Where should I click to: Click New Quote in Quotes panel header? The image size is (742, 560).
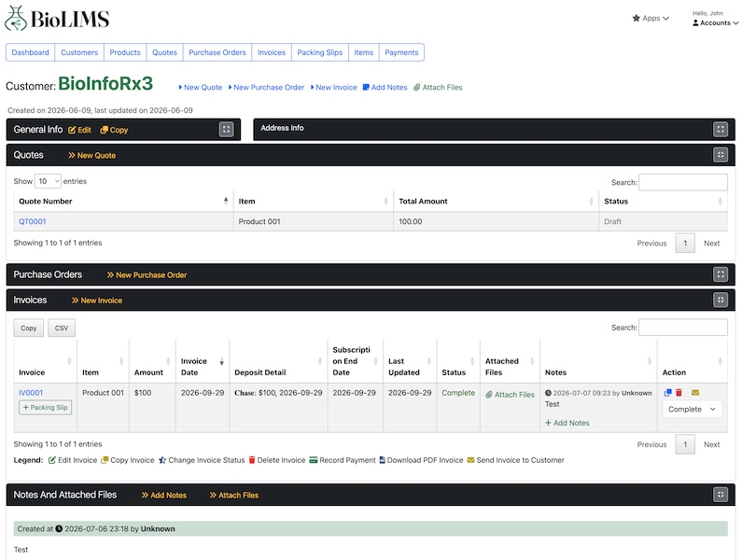point(92,155)
